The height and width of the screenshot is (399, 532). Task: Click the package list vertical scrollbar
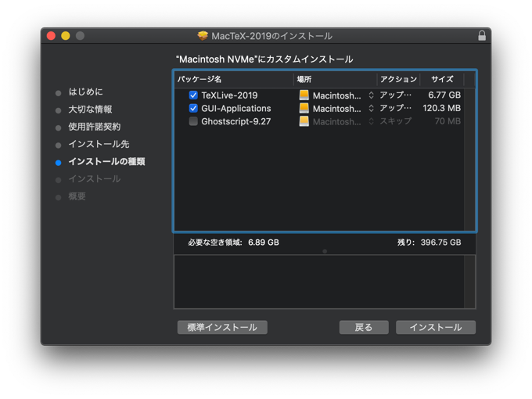[x=469, y=160]
